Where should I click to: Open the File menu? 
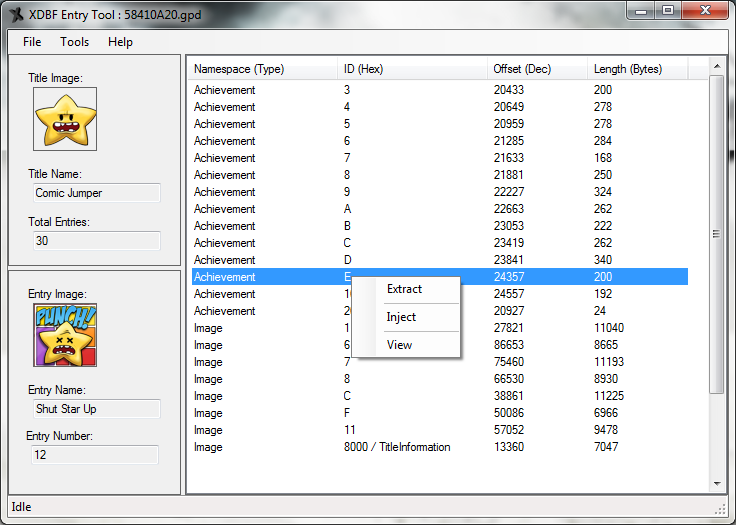(x=32, y=42)
